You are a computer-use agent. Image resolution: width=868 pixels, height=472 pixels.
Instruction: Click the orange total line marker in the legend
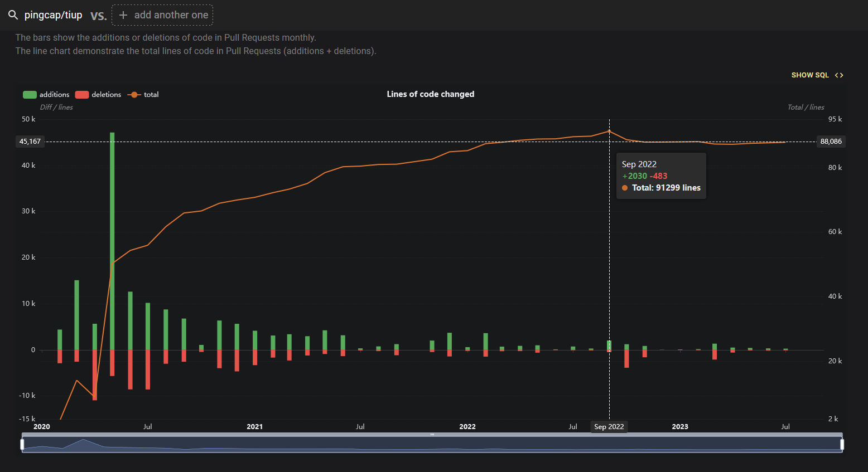point(134,95)
